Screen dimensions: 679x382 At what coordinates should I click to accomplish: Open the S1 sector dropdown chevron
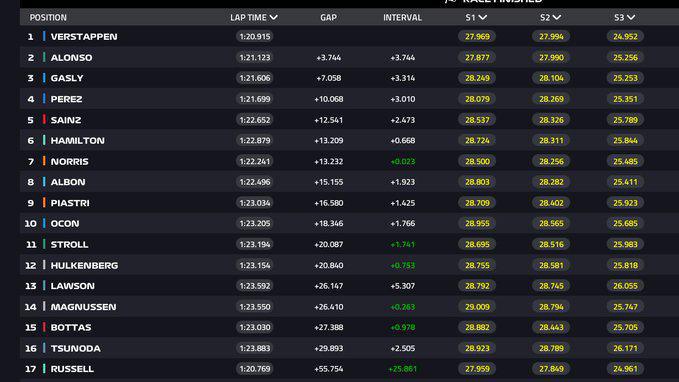pyautogui.click(x=483, y=18)
